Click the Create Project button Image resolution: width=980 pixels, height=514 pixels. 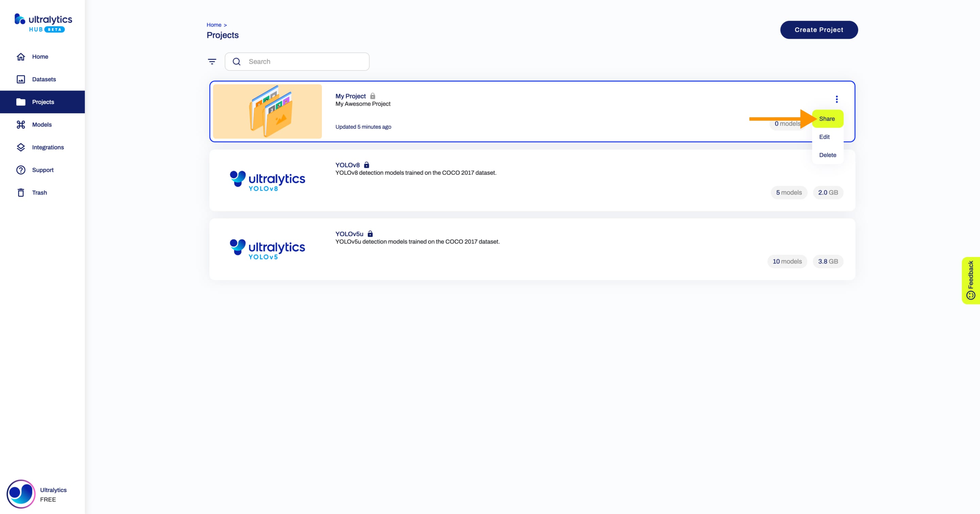click(x=819, y=29)
